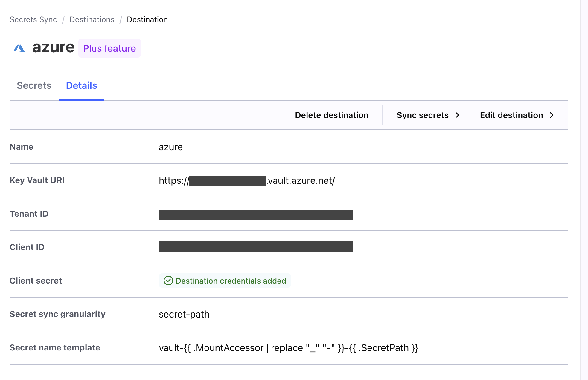
Task: Click the Tenant ID label
Action: click(x=29, y=214)
